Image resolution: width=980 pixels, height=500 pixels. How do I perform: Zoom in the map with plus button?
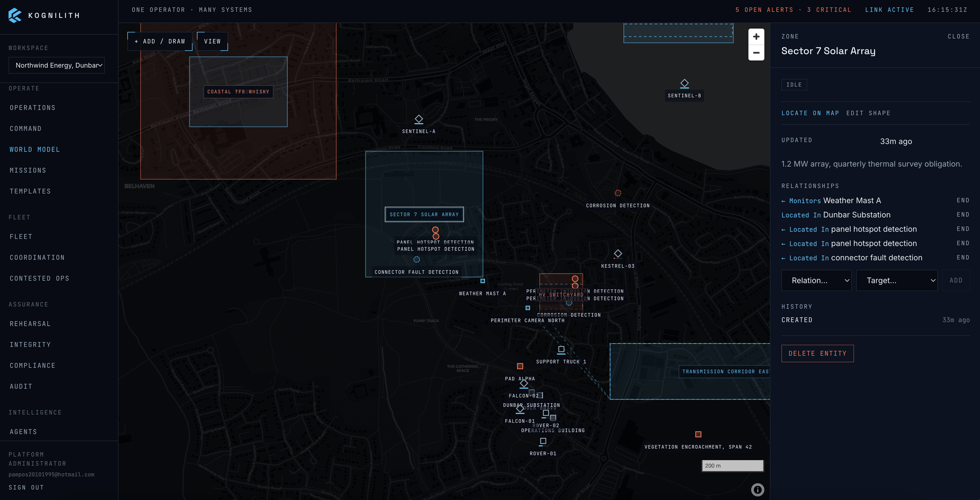[756, 37]
